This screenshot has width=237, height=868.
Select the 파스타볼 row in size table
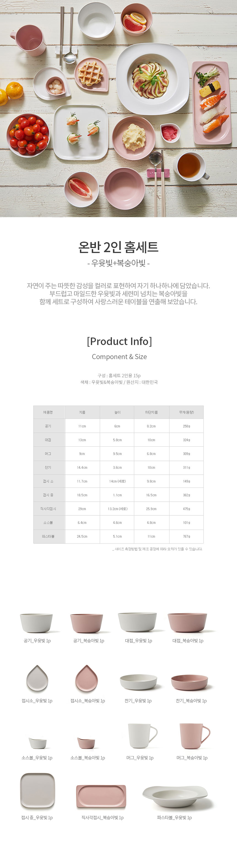coord(118,536)
